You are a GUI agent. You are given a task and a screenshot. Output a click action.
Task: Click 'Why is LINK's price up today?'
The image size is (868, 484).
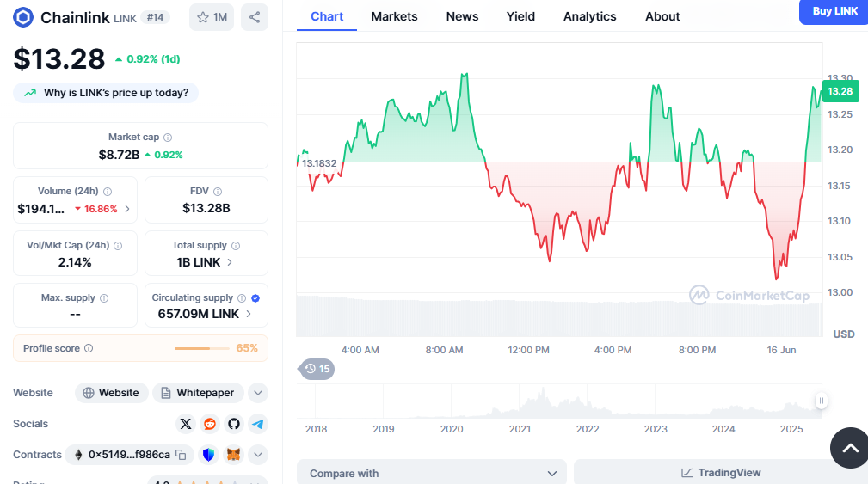click(x=106, y=93)
